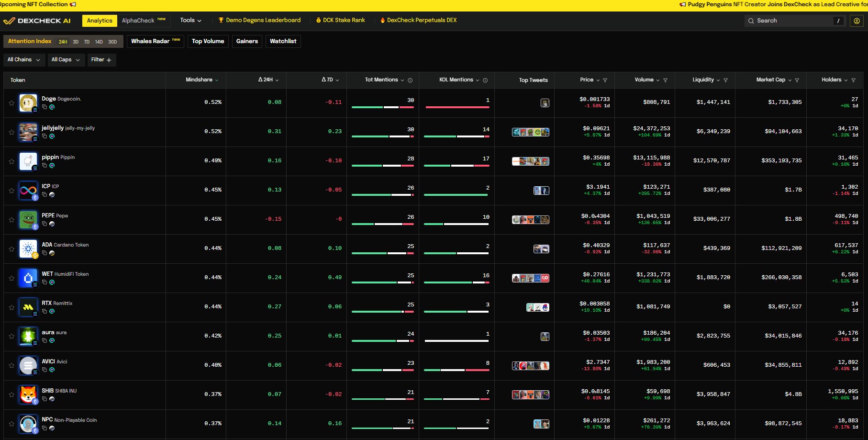Screen dimensions: 868x440
Task: Open the All Caps dropdown
Action: [66, 60]
